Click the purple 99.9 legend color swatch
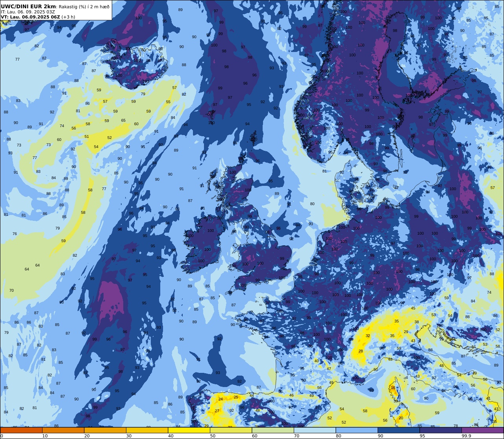 (x=482, y=430)
